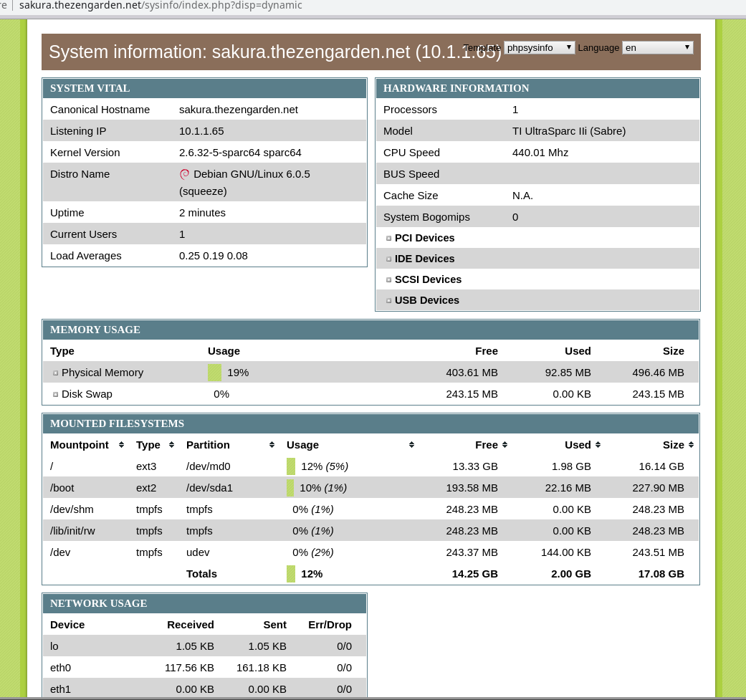
Task: Click the /dev/shm mountpoint row
Action: click(x=370, y=509)
